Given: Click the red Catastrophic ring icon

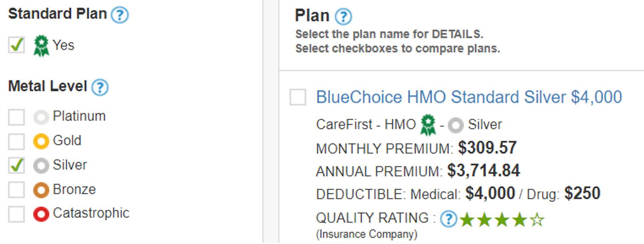Looking at the screenshot, I should (x=41, y=214).
